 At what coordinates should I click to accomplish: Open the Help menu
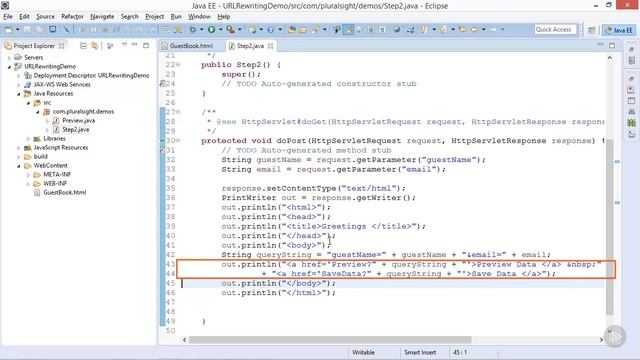224,16
